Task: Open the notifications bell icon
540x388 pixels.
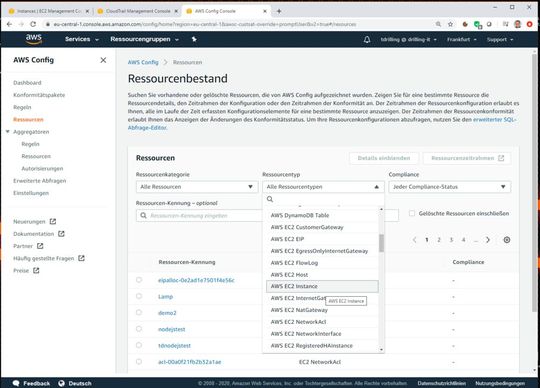Action: tap(367, 40)
